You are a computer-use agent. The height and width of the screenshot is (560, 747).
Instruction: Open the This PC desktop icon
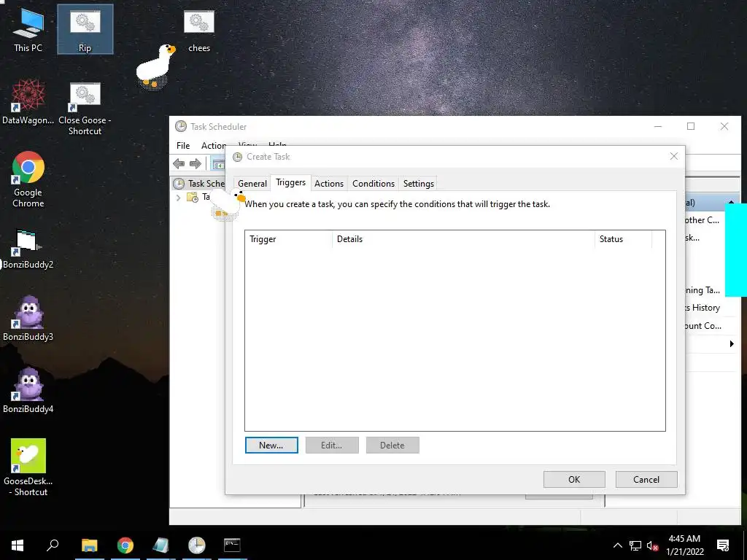point(28,29)
